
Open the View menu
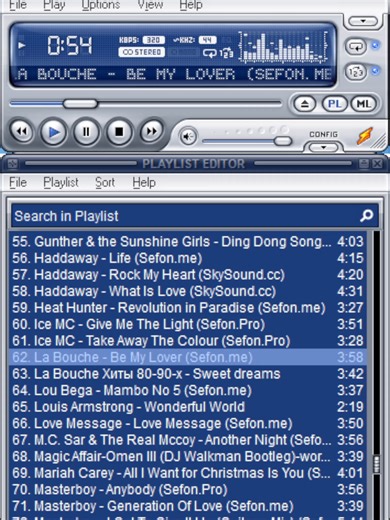(x=150, y=5)
